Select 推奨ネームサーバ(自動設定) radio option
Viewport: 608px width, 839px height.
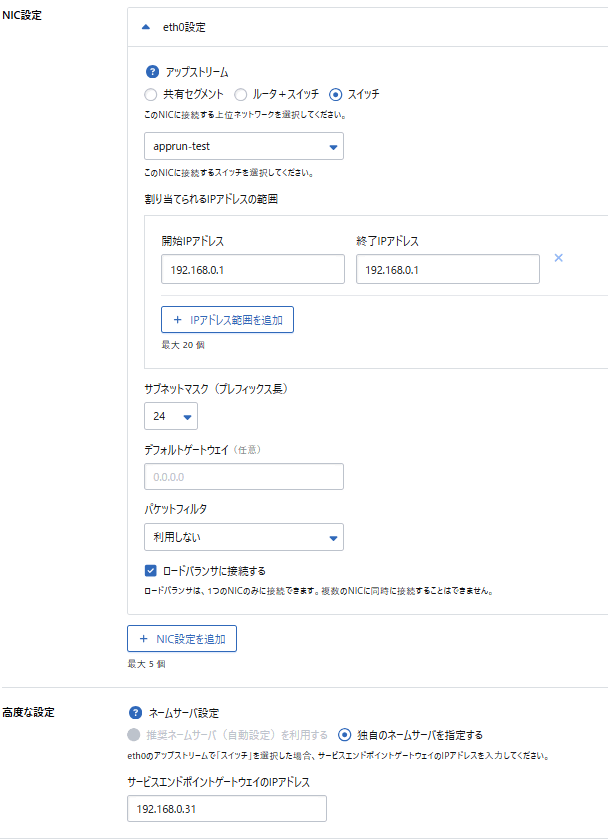[134, 735]
